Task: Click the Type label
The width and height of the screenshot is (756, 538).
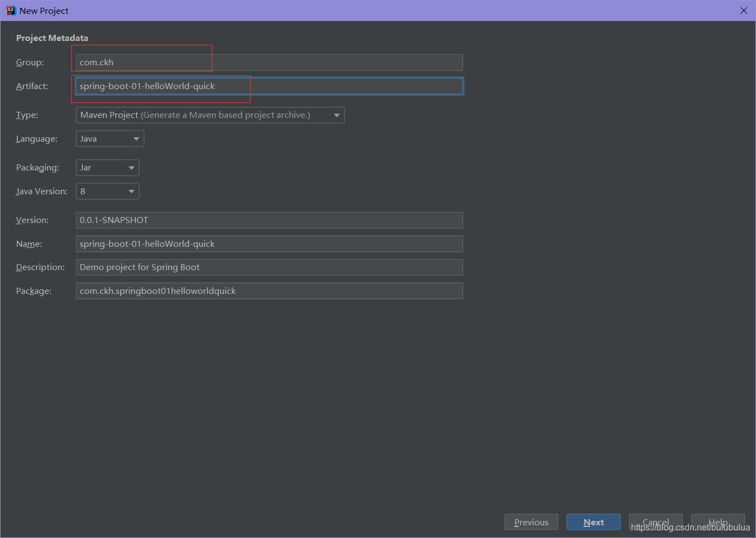Action: click(x=27, y=115)
